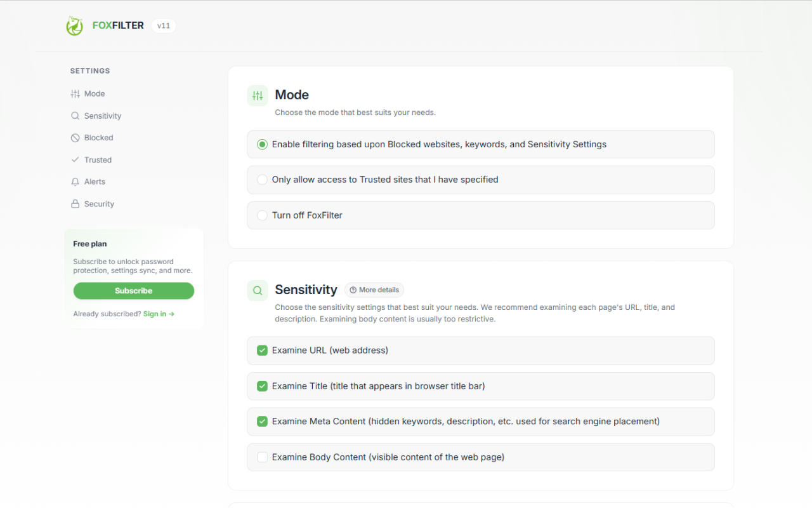Click the Trusted checkmark icon in sidebar
812x508 pixels.
point(75,160)
